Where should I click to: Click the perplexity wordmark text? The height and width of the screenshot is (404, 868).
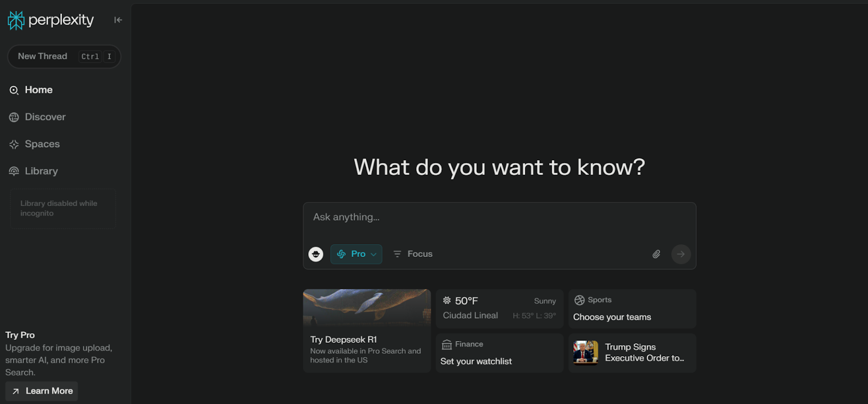tap(61, 21)
